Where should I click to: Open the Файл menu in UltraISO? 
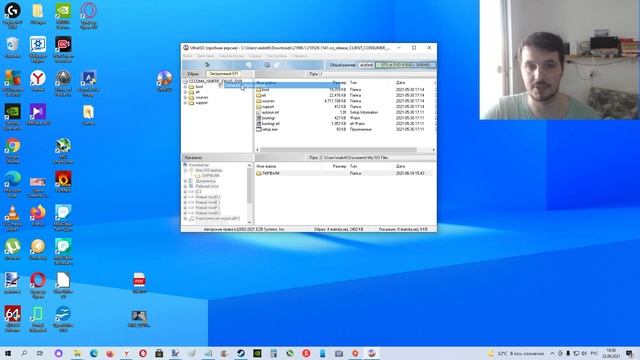(x=187, y=56)
